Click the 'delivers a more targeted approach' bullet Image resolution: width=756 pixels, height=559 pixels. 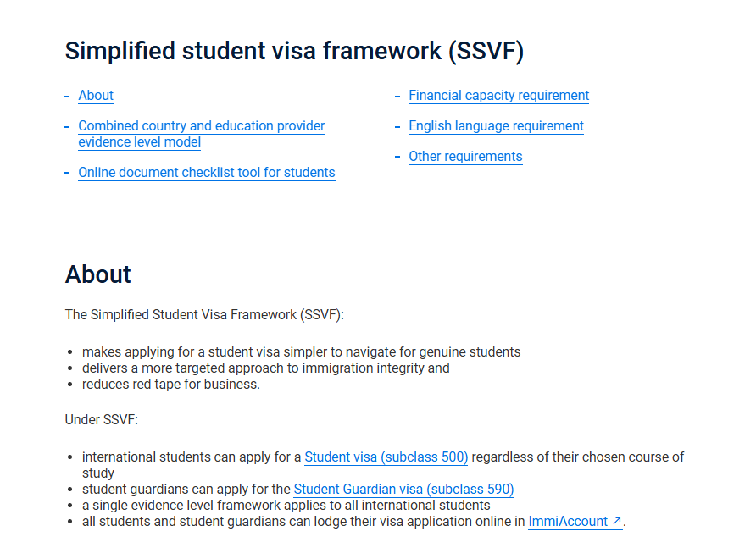265,368
